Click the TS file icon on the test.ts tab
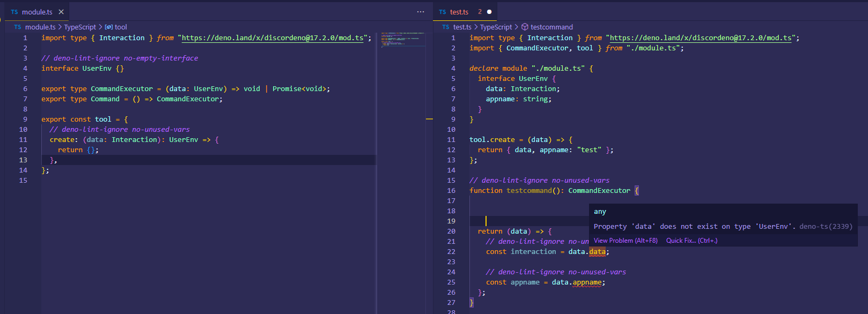Screen dimensions: 868x314 click(443, 12)
